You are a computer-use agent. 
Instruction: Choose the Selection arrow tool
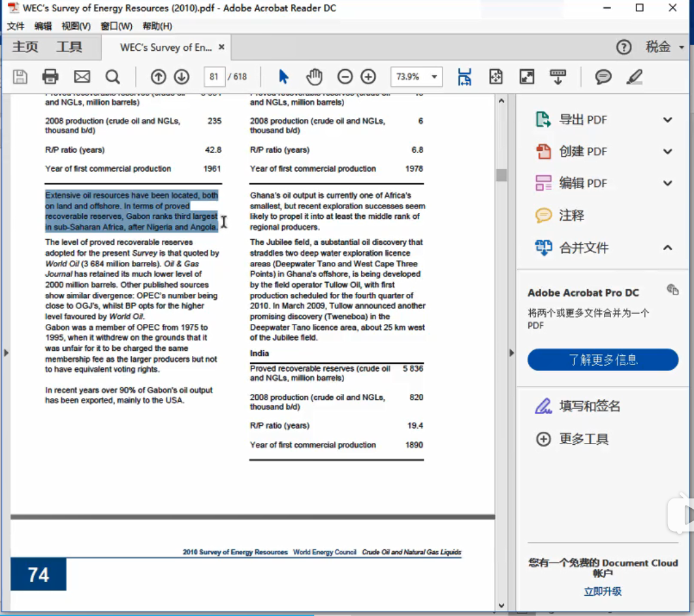284,77
